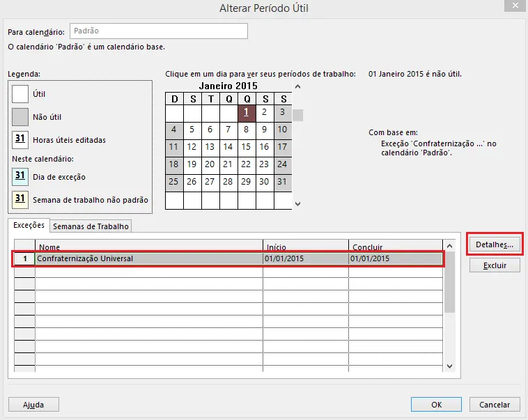Select day 8 in the January calendar

(x=247, y=130)
